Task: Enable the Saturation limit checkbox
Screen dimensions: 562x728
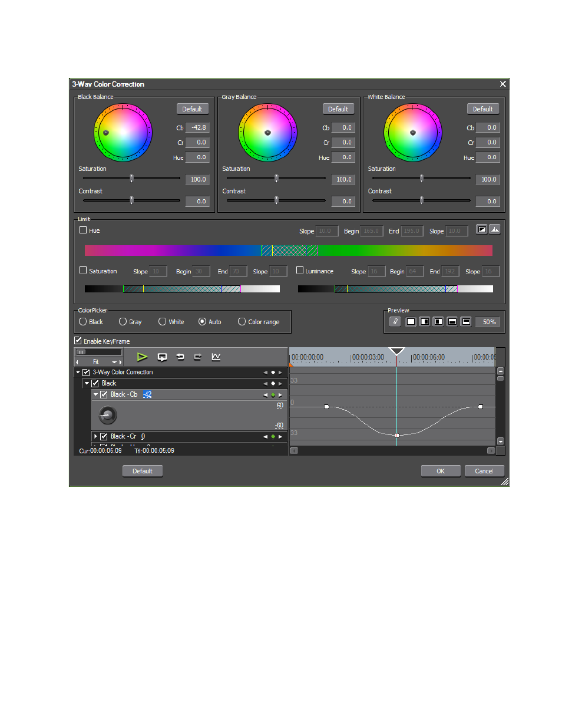Action: tap(83, 271)
